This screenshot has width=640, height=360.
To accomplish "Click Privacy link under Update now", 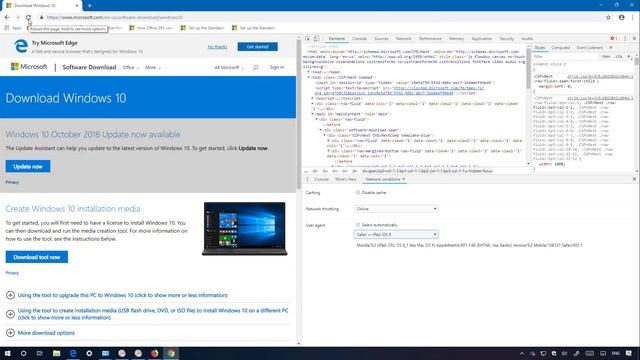I will [12, 182].
